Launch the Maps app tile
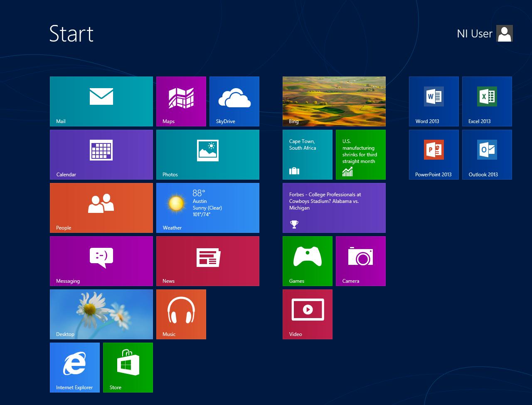 (x=181, y=101)
